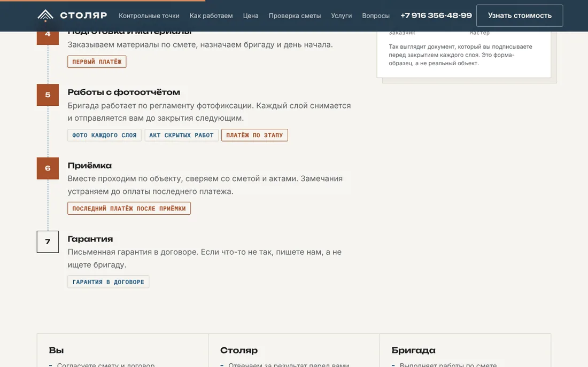588x367 pixels.
Task: Click the text 'Заказываем материалы по смете'
Action: 131,45
